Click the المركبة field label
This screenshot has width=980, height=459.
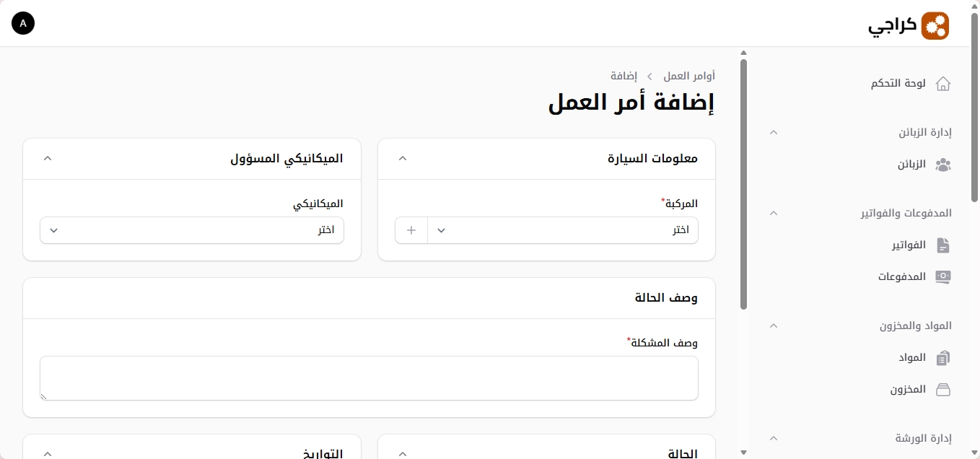[x=681, y=204]
